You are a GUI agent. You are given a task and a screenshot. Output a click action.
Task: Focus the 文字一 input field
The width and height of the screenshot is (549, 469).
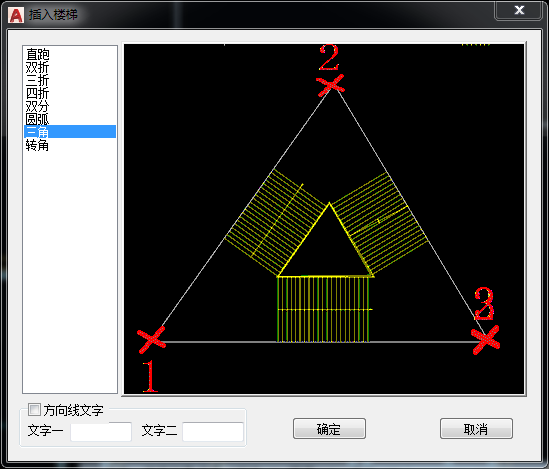pos(101,432)
